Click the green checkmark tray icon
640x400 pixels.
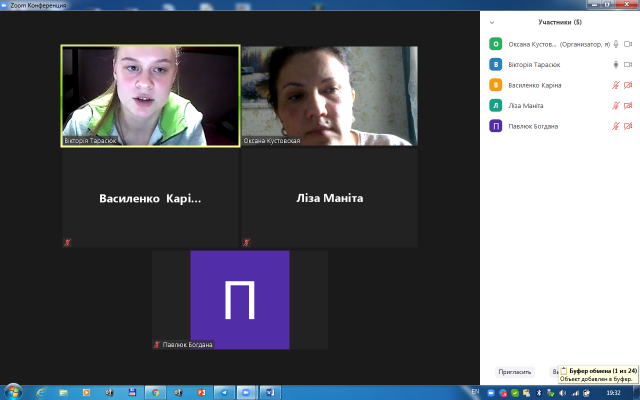coord(515,393)
